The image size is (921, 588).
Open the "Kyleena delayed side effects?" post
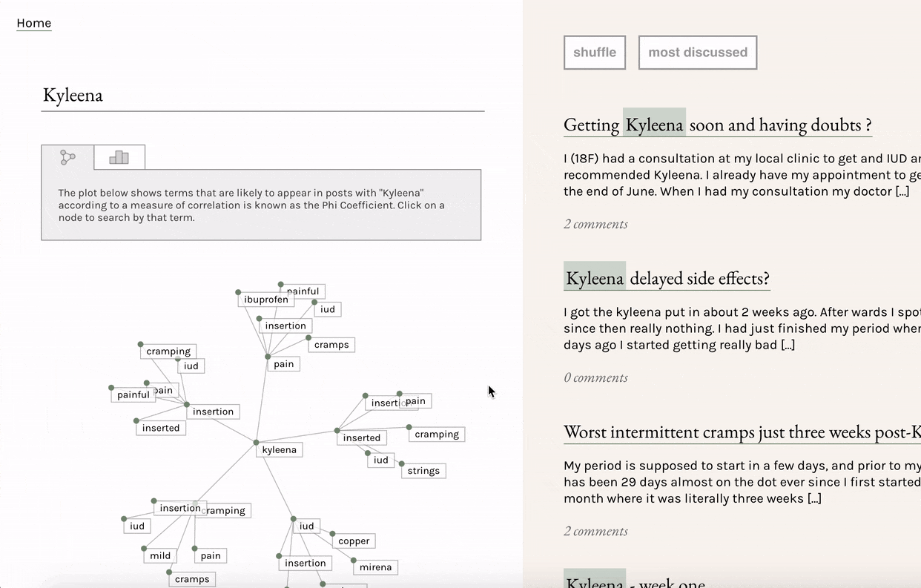pyautogui.click(x=666, y=279)
